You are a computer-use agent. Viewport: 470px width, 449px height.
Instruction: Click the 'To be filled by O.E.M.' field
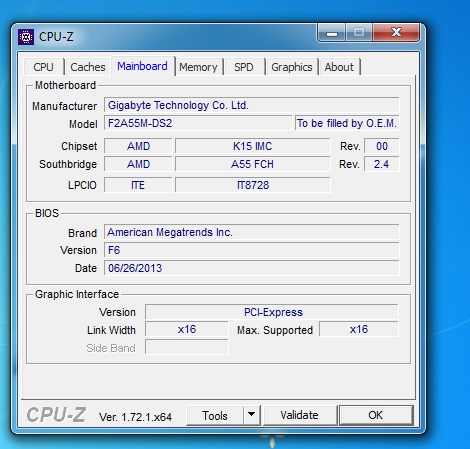pyautogui.click(x=347, y=123)
